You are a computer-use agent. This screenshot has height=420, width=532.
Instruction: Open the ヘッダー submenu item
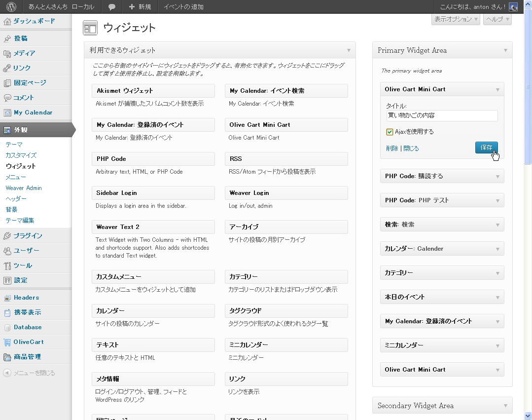(x=16, y=199)
